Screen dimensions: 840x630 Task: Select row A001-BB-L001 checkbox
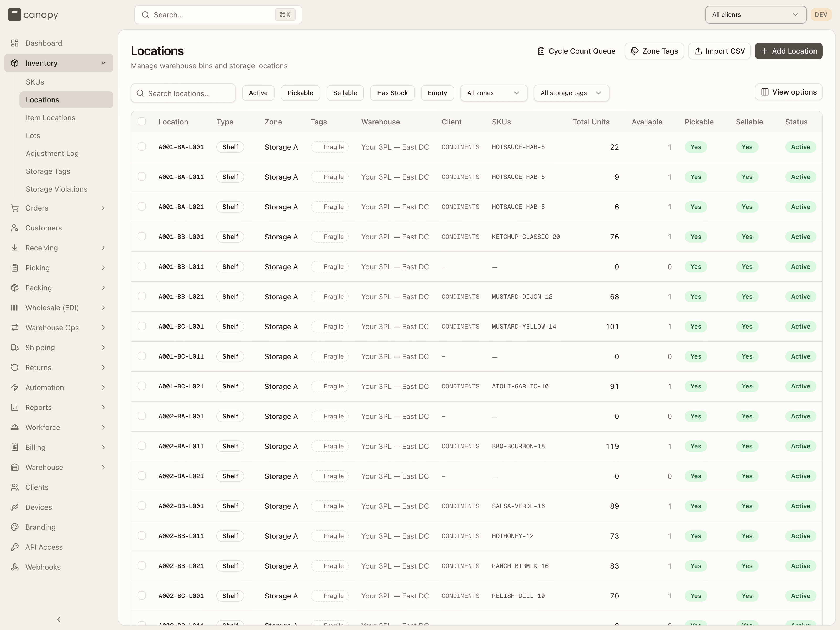pos(142,236)
